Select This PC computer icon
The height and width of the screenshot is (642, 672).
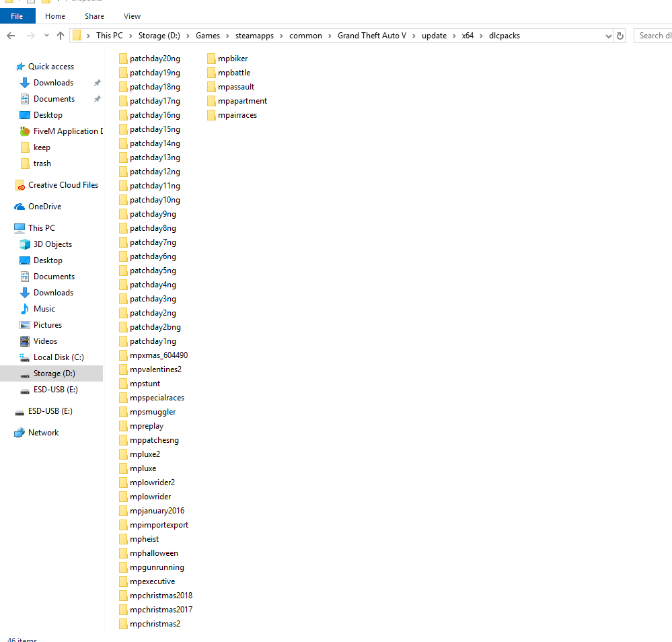[x=20, y=228]
